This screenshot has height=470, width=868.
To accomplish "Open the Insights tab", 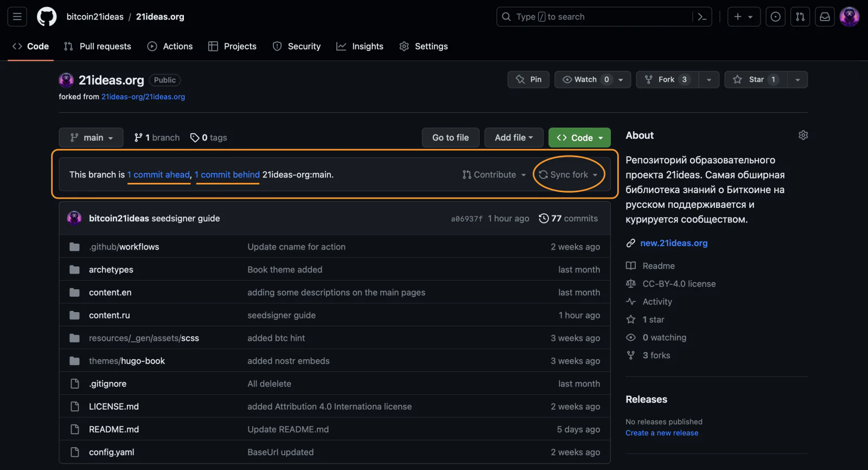I will point(360,47).
